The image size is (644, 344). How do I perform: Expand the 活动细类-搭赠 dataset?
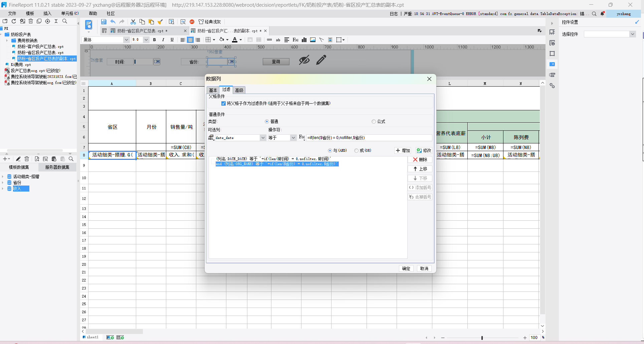(3, 177)
